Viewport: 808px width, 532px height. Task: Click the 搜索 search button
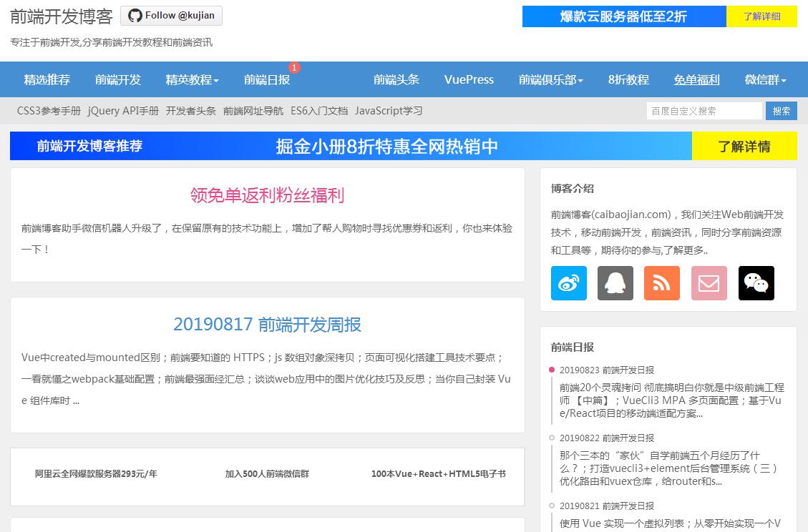(781, 111)
